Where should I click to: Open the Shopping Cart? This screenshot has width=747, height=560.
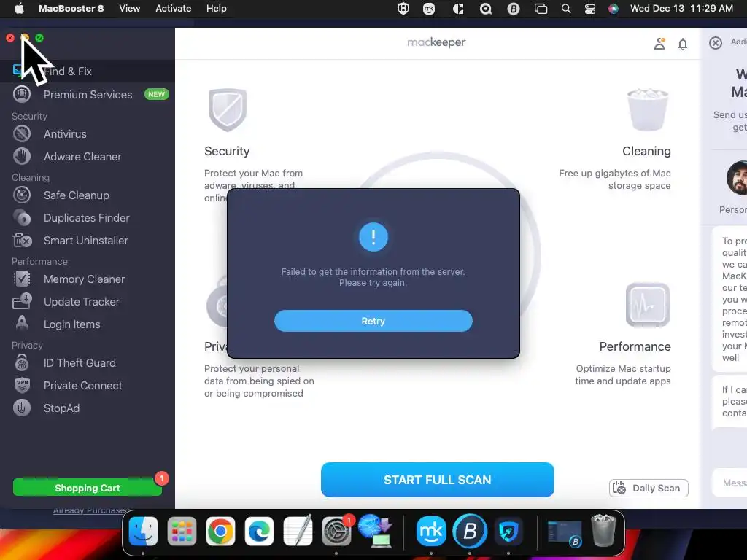(88, 488)
